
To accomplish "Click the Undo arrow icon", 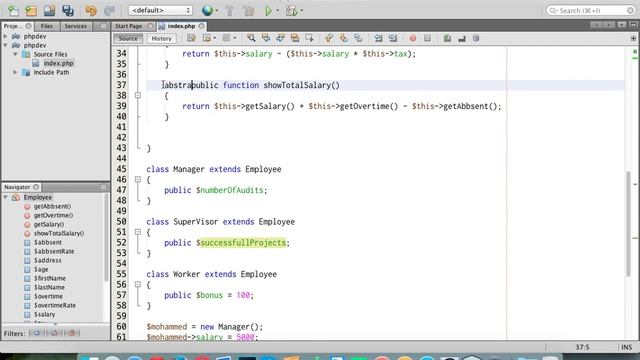I will [x=91, y=11].
